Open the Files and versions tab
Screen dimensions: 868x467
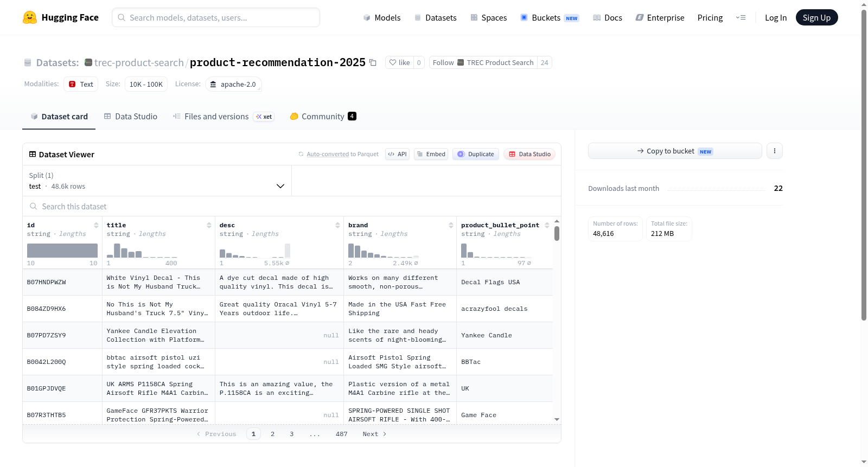click(x=224, y=117)
